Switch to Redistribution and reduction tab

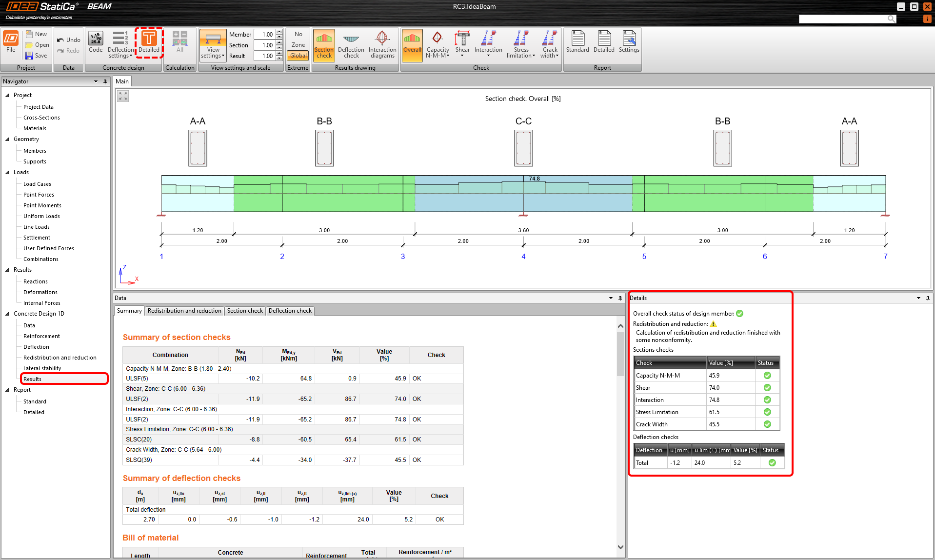[184, 311]
